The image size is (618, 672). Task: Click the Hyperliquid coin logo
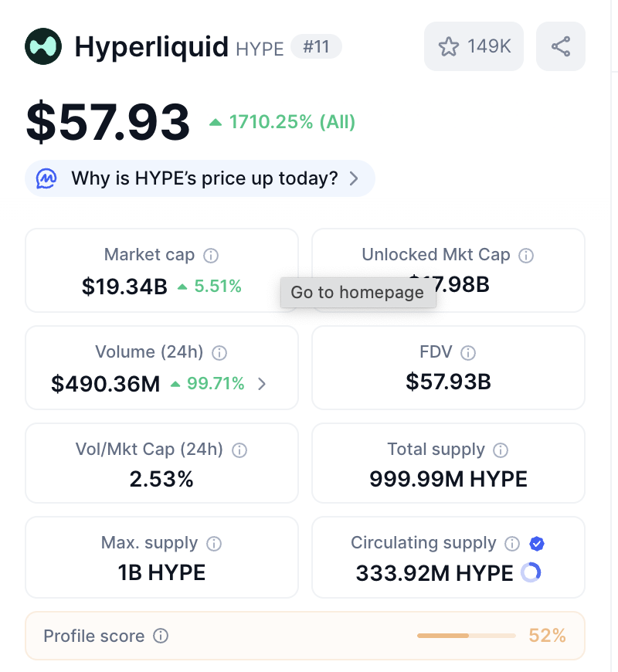click(42, 46)
